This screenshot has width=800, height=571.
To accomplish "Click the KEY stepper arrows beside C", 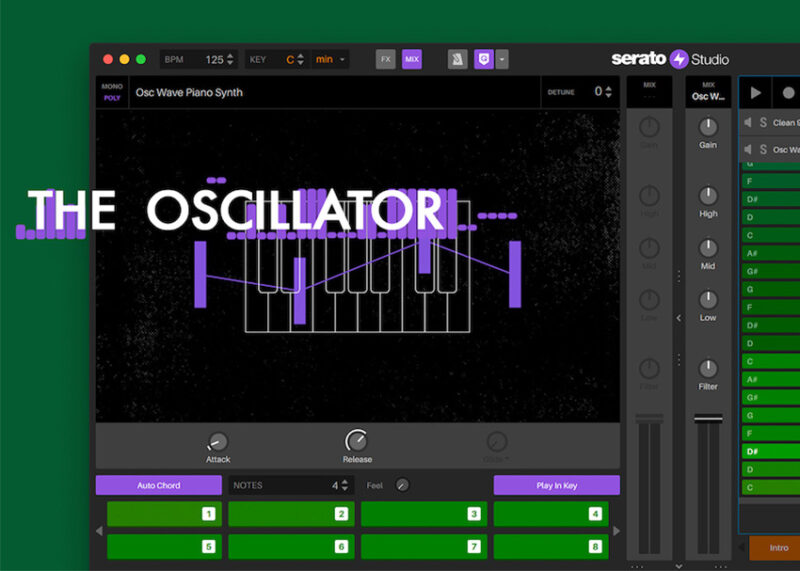I will [x=301, y=60].
